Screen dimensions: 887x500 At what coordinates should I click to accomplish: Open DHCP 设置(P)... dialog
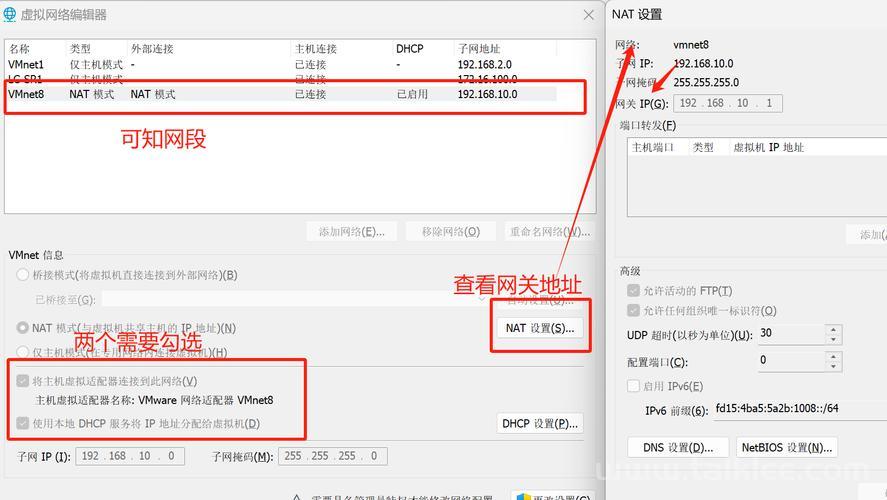(540, 424)
